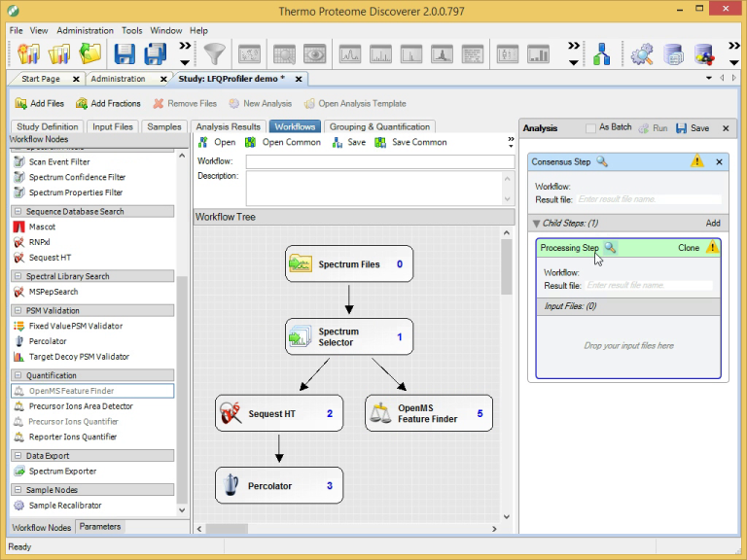This screenshot has height=560, width=747.
Task: Open the Mascot node in Workflow Nodes
Action: click(42, 227)
